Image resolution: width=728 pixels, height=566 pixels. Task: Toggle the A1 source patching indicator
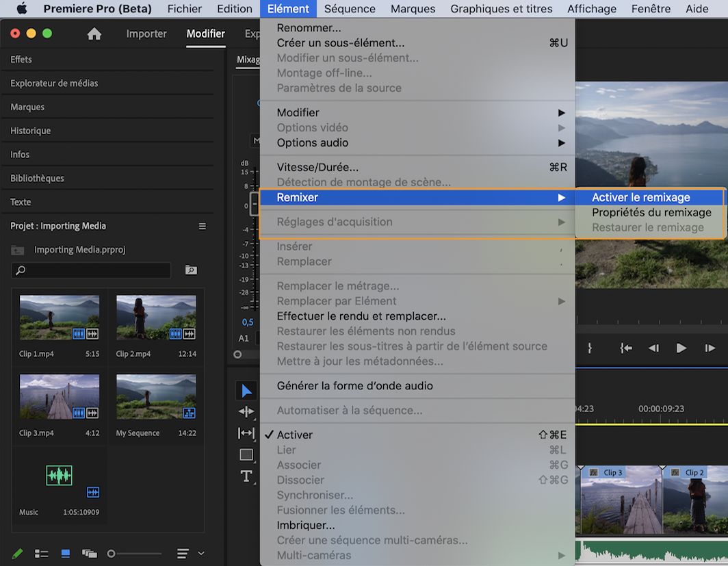click(x=244, y=337)
